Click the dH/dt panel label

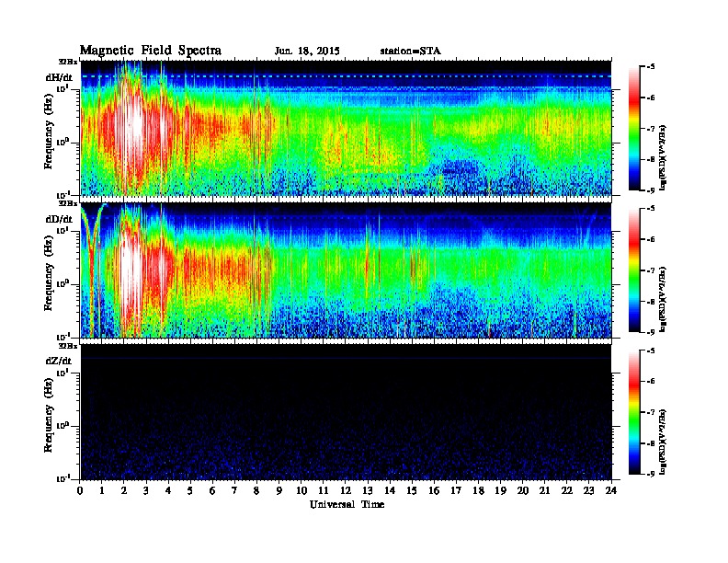pos(59,77)
